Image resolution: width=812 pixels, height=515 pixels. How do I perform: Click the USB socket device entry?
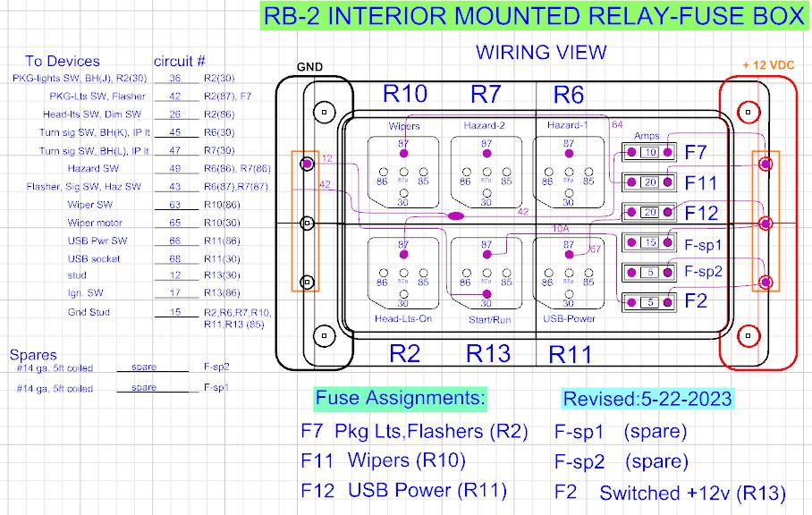pyautogui.click(x=94, y=258)
